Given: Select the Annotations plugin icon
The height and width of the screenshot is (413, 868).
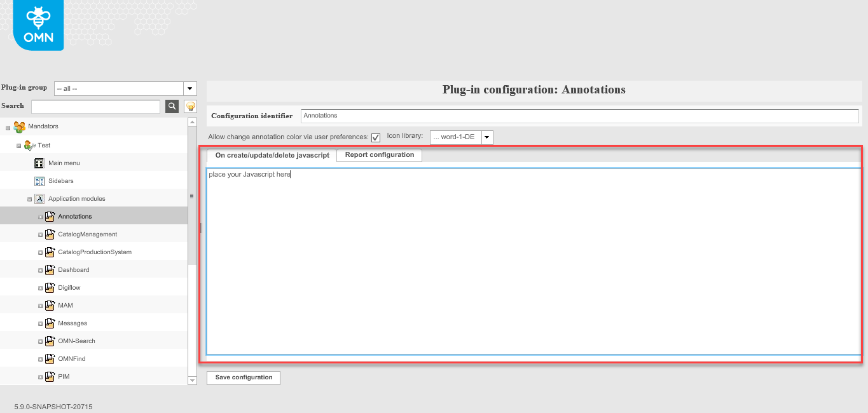Looking at the screenshot, I should point(50,216).
